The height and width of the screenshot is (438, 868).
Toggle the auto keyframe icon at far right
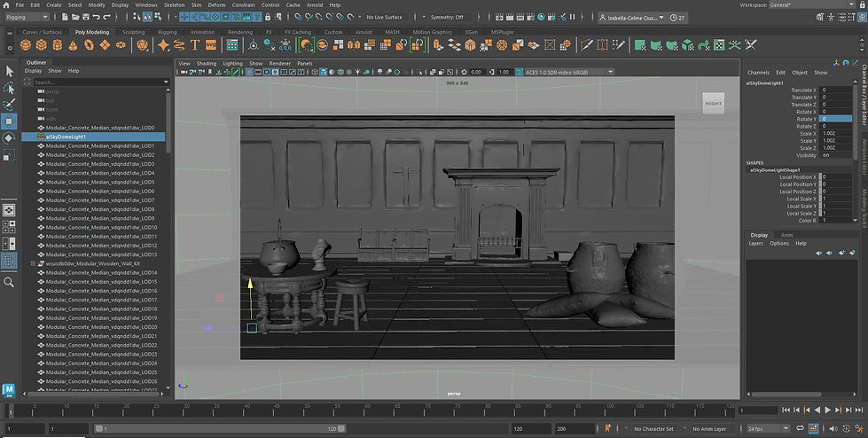846,428
